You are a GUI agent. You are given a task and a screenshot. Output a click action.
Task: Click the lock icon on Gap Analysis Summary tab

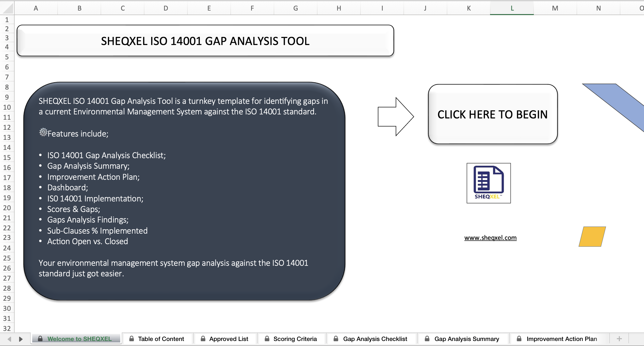pyautogui.click(x=427, y=339)
